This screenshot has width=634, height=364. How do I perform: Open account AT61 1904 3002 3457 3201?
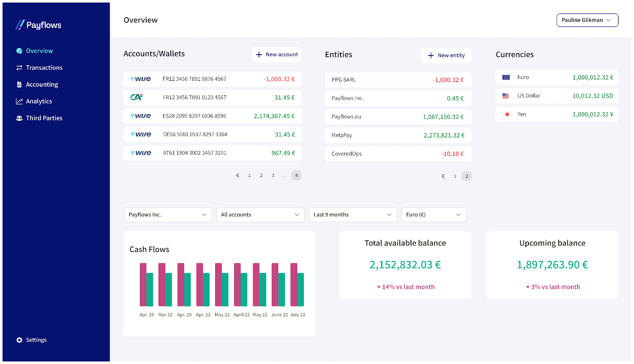tap(212, 153)
